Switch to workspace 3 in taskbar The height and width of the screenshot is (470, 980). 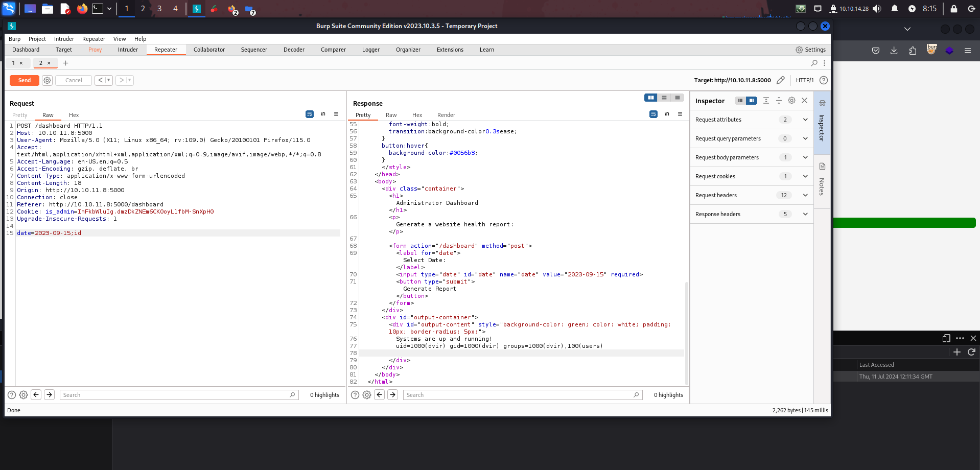pos(159,9)
